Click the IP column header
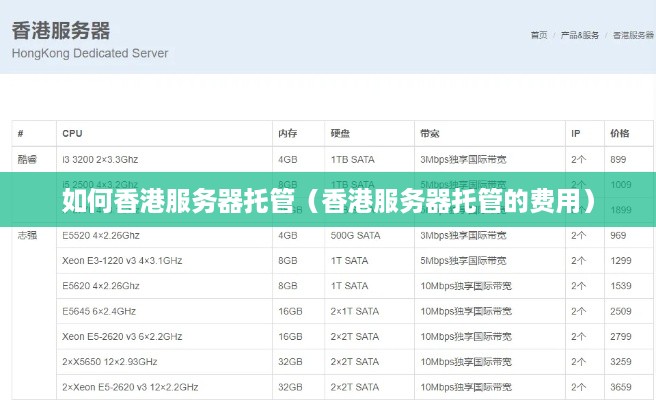656x400 pixels. click(576, 133)
